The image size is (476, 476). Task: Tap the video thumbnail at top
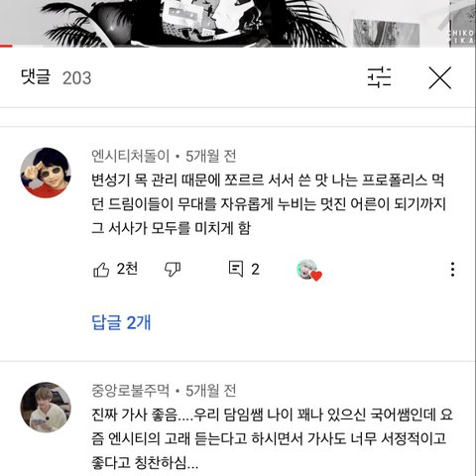pos(238,22)
